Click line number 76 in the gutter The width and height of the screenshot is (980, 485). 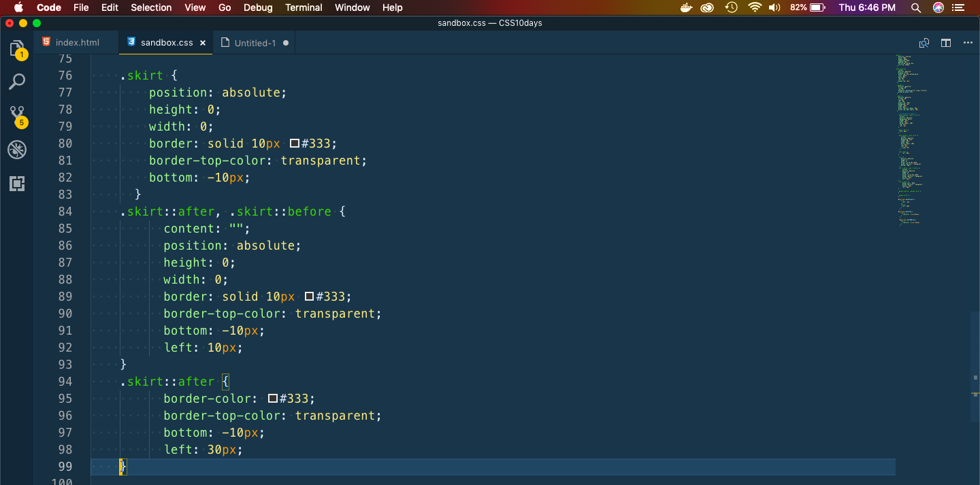[65, 76]
